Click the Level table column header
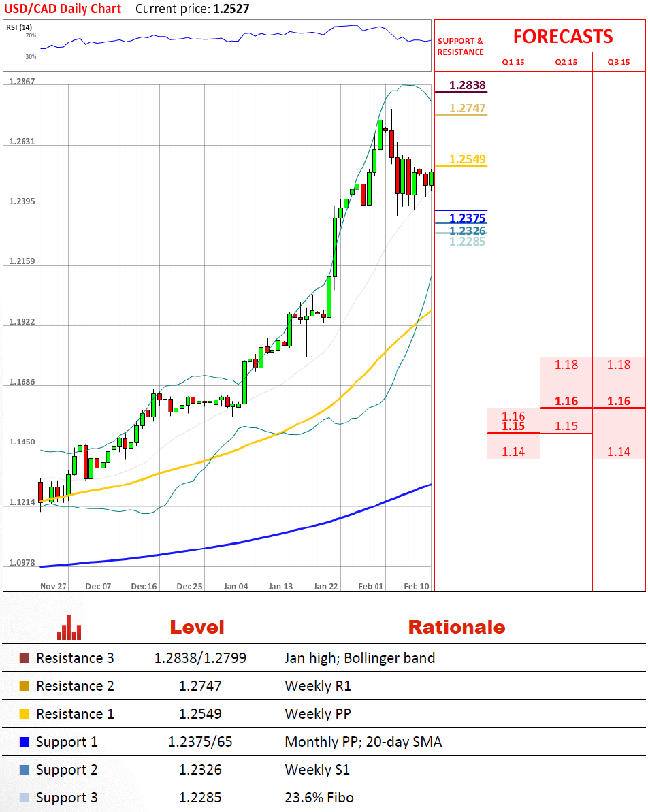The height and width of the screenshot is (812, 648). point(197,627)
